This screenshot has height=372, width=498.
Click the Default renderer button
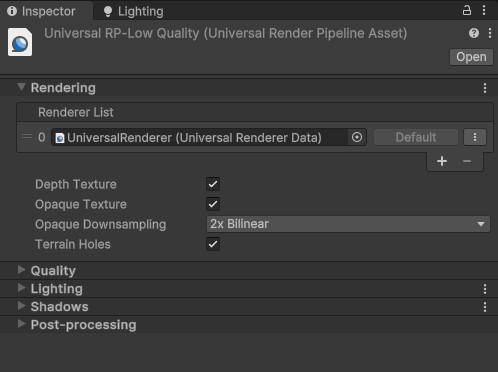(416, 137)
